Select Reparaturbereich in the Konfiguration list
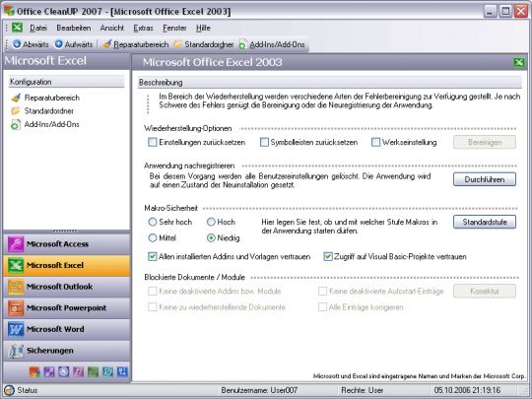This screenshot has width=532, height=399. tap(45, 98)
